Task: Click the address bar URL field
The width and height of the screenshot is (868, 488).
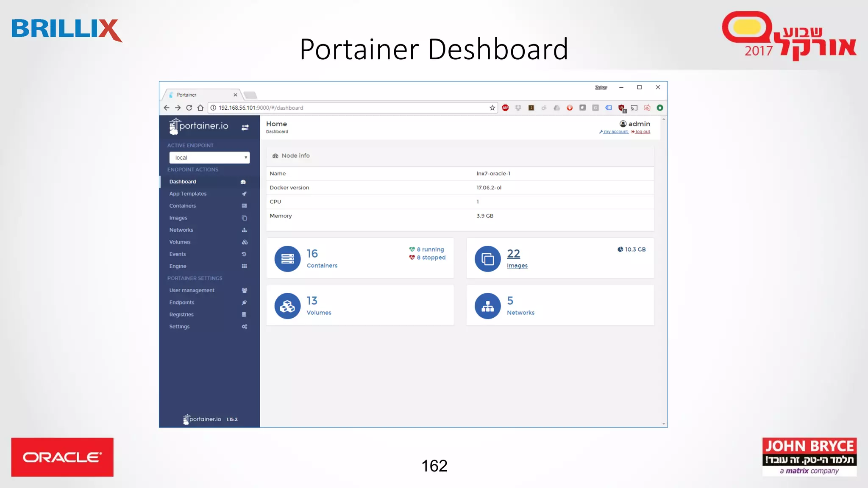Action: [x=352, y=108]
